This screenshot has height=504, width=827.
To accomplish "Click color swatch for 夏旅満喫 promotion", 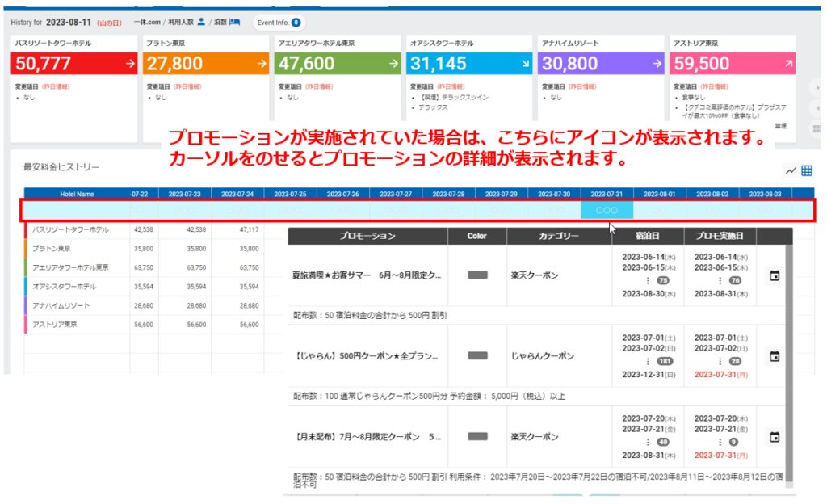I will pos(477,275).
